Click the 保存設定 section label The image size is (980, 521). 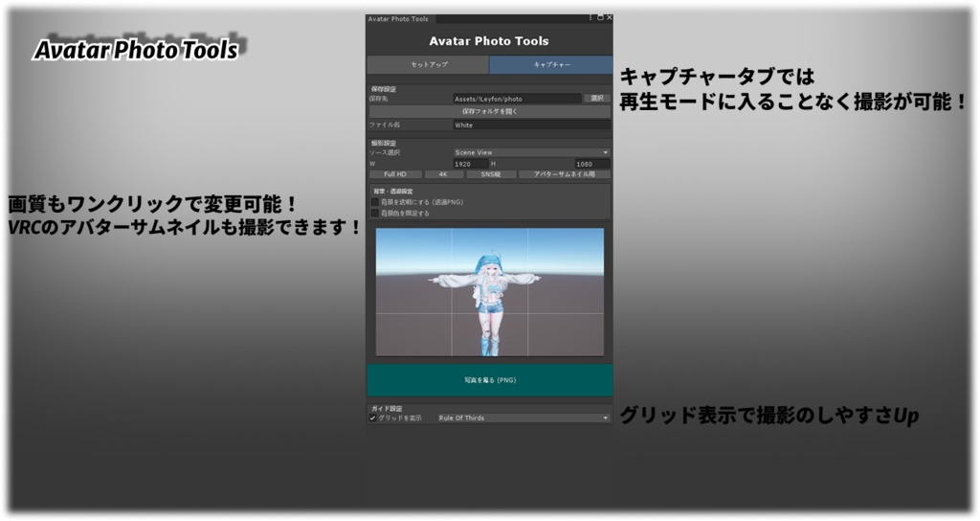tap(383, 89)
